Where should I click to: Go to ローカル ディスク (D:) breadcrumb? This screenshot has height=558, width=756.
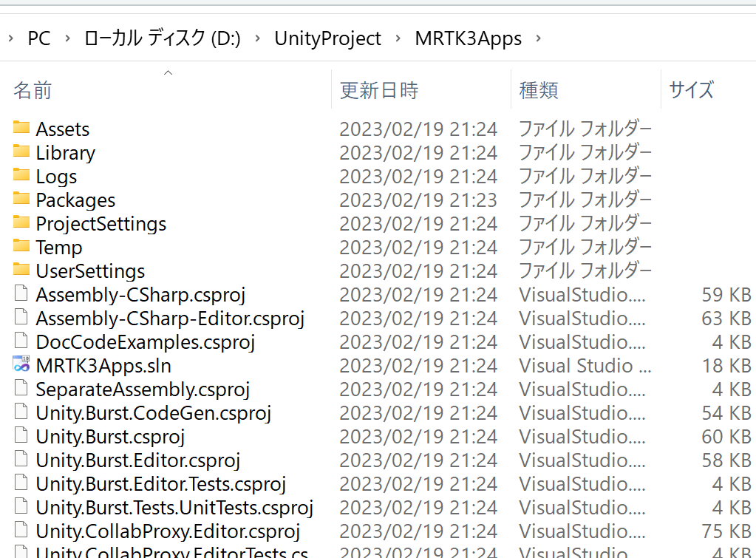(x=162, y=38)
